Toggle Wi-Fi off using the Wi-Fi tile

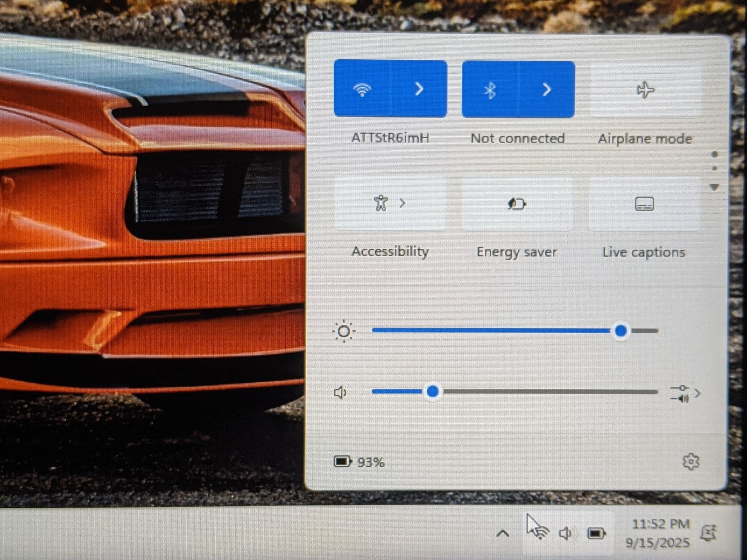[362, 89]
